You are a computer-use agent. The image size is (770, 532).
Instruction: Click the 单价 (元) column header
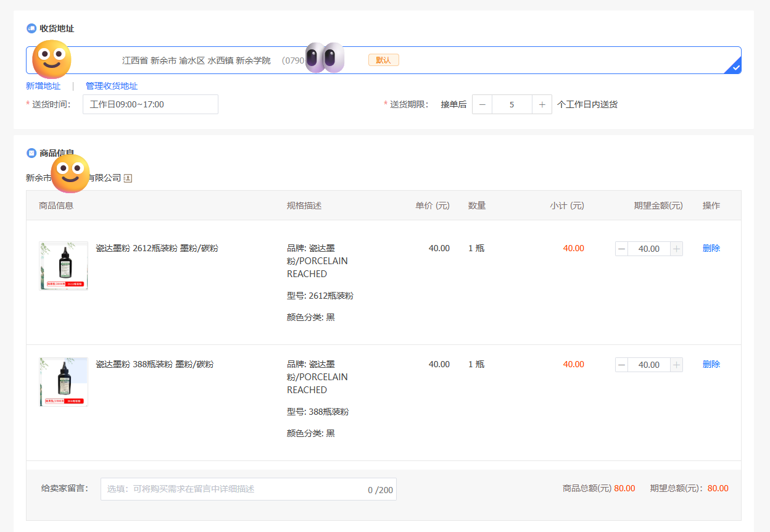coord(433,206)
